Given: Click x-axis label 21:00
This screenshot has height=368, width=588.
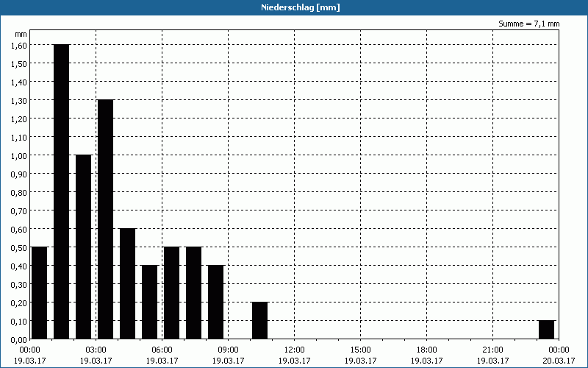Looking at the screenshot, I should (492, 350).
